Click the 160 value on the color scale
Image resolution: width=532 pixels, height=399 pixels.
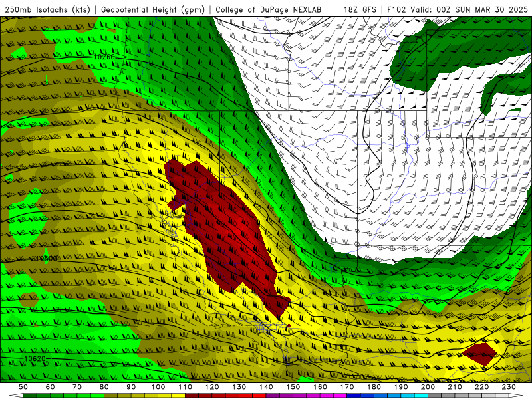coord(320,387)
